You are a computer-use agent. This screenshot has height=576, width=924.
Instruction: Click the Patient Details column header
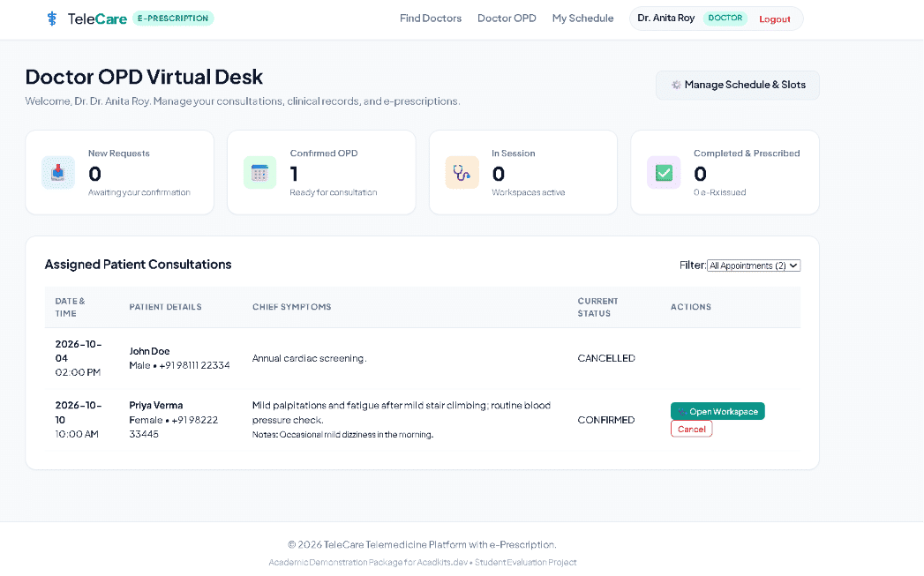pos(165,307)
